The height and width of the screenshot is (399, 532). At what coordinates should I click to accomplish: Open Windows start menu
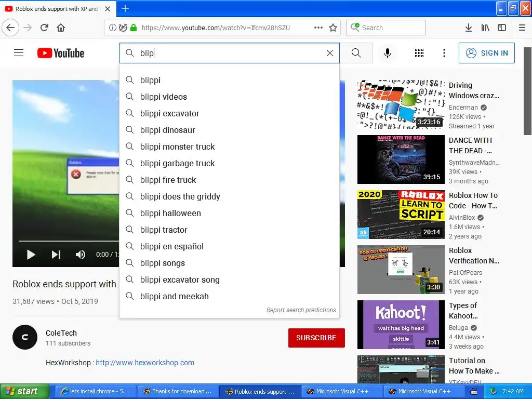click(25, 391)
